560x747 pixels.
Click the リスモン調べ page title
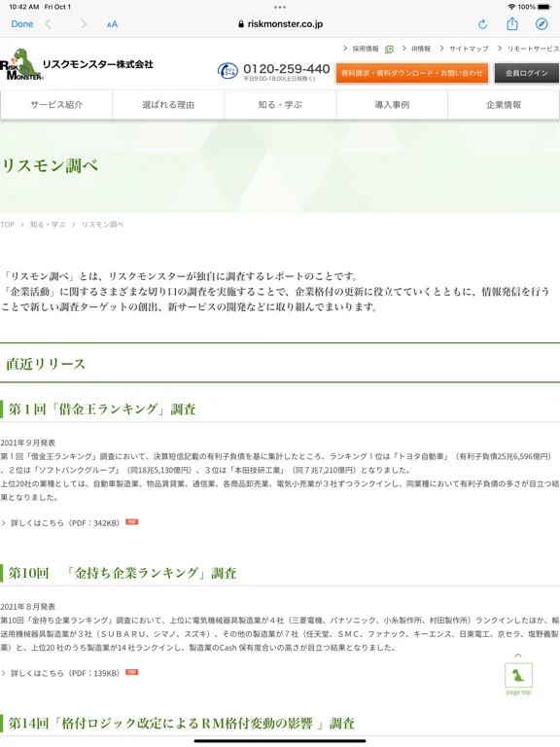tap(50, 165)
